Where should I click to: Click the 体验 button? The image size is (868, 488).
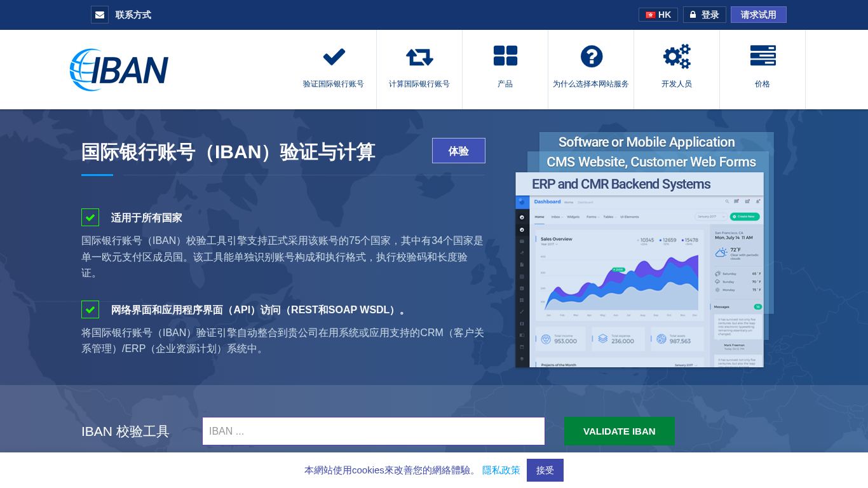pyautogui.click(x=459, y=151)
